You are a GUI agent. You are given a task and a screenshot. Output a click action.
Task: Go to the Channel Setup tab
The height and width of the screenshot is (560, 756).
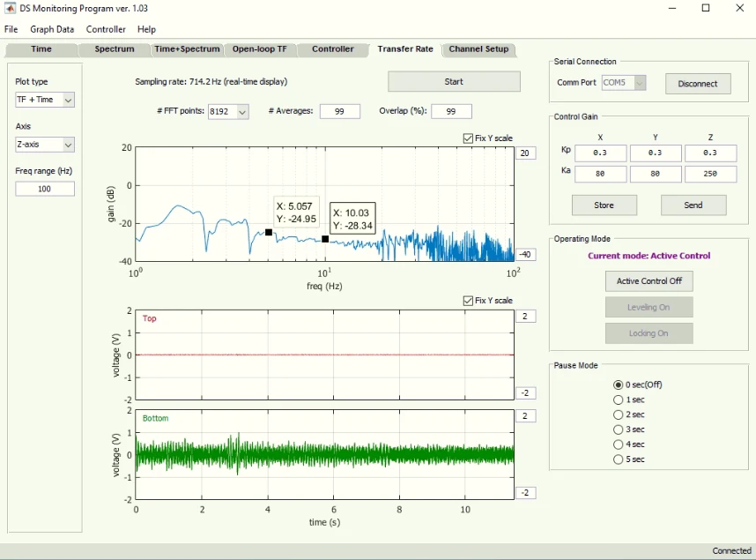[478, 49]
